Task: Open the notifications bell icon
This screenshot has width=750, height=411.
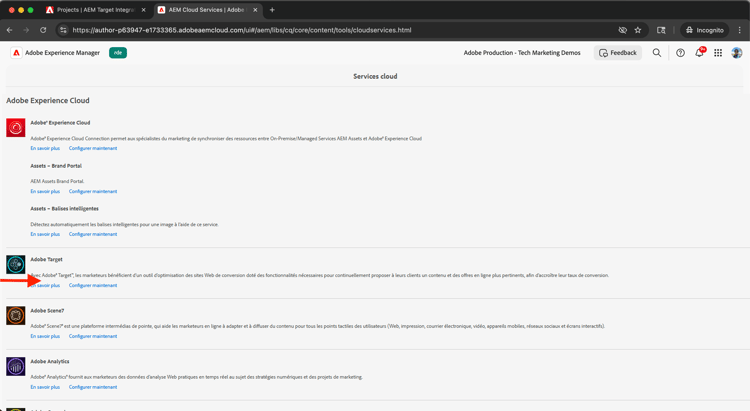Action: click(x=699, y=53)
